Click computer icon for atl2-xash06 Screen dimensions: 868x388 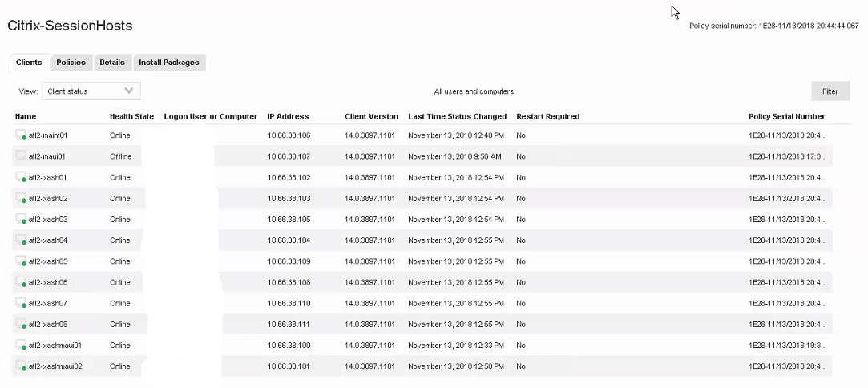21,282
